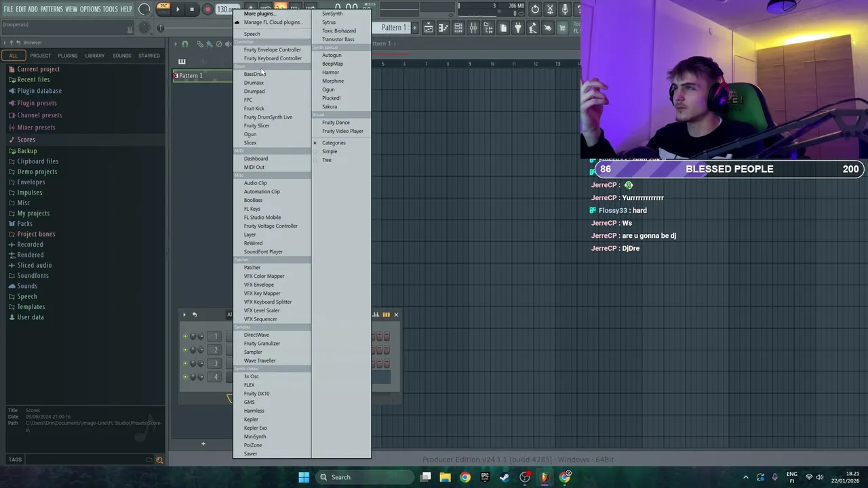Screen dimensions: 868x488
Task: Click the metronome-off scissors icon in top toolbar
Action: pos(550,9)
